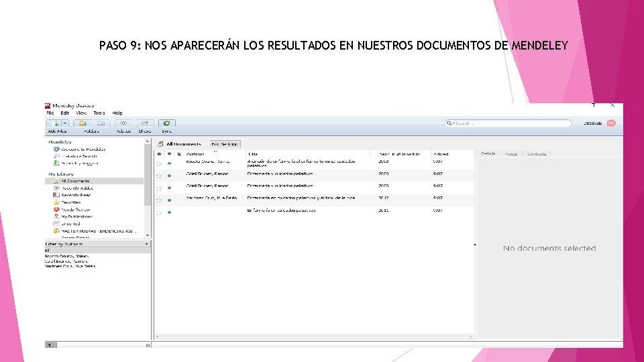The width and height of the screenshot is (644, 362).
Task: Filter by first author in filter list
Action: coord(66,256)
